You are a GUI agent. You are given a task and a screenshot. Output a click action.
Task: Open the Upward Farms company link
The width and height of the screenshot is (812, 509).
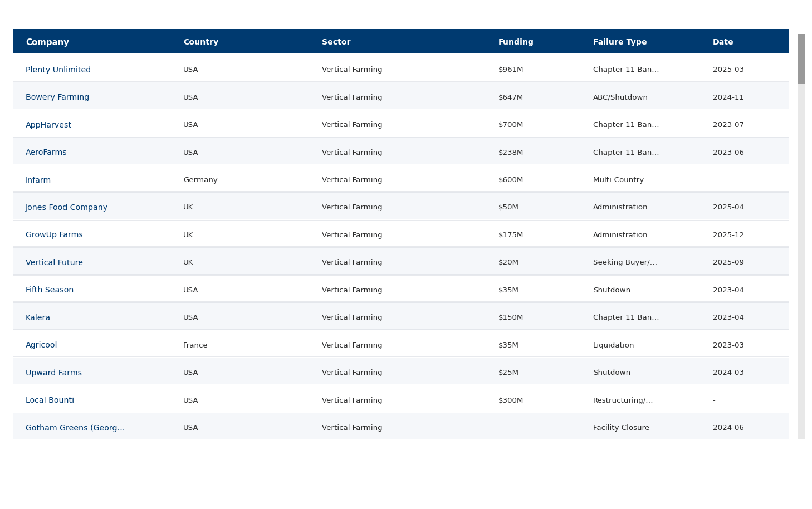53,373
